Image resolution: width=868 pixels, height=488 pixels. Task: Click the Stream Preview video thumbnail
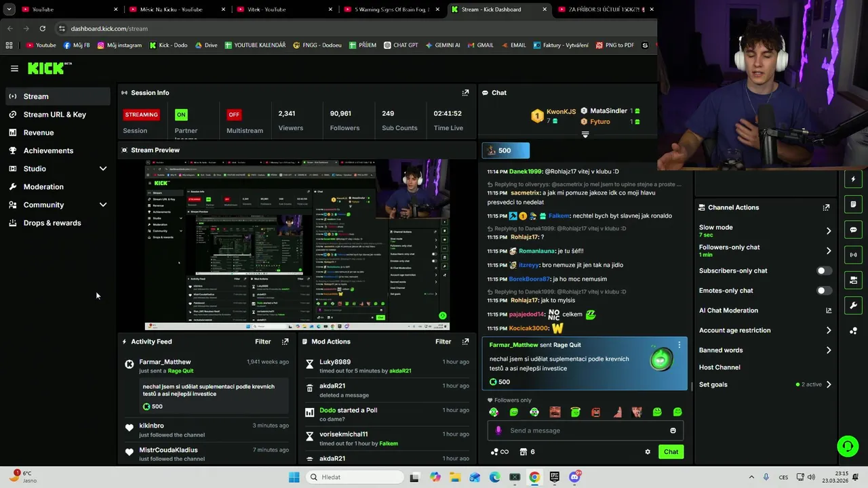tap(297, 245)
